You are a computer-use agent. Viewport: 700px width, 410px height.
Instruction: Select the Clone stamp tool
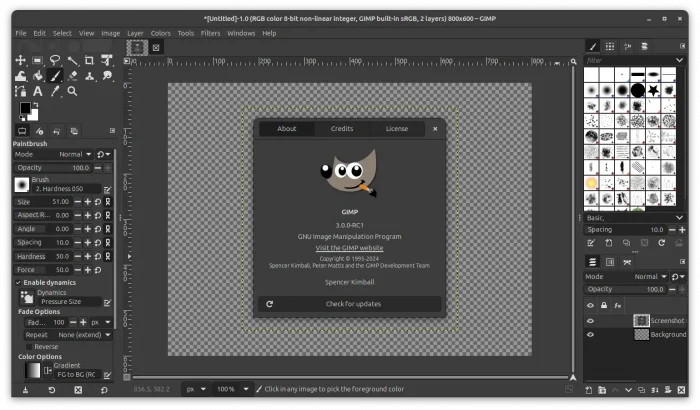pos(89,76)
